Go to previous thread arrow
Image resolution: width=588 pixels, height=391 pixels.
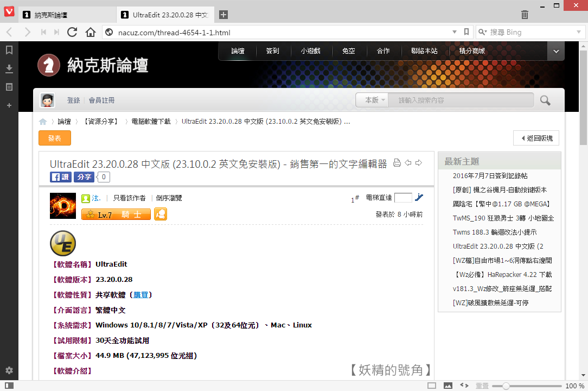point(408,163)
